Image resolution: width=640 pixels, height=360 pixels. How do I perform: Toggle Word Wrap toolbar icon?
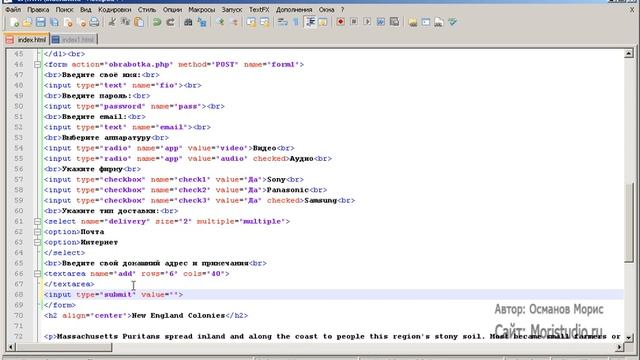click(x=282, y=22)
